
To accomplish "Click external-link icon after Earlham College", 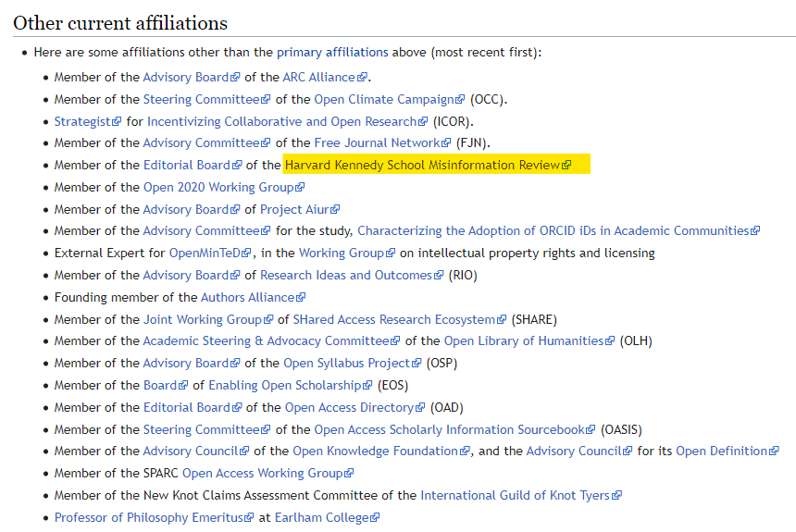I will [x=375, y=518].
